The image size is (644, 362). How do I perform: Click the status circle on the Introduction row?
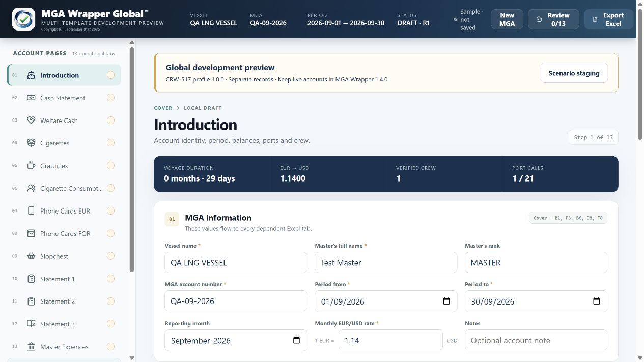[110, 75]
